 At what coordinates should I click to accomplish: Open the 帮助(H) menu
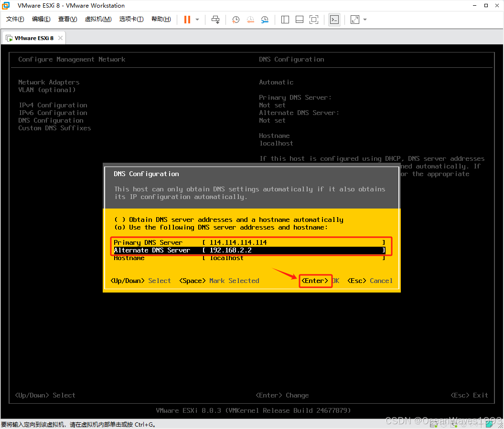161,19
